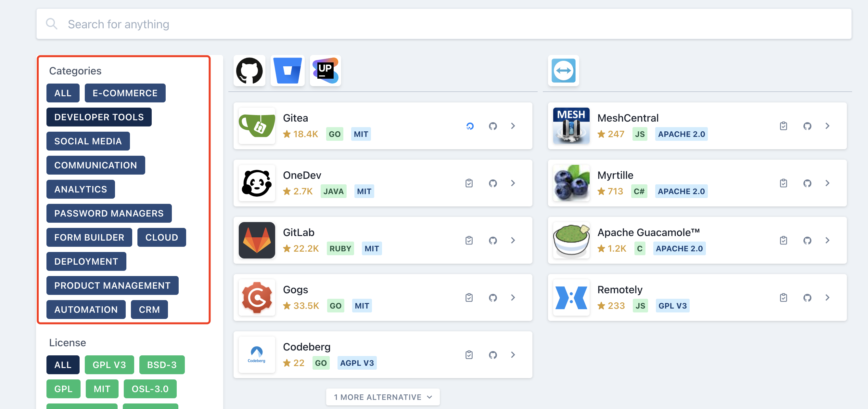Image resolution: width=868 pixels, height=409 pixels.
Task: Click the clipboard icon on OneDev row
Action: [469, 183]
